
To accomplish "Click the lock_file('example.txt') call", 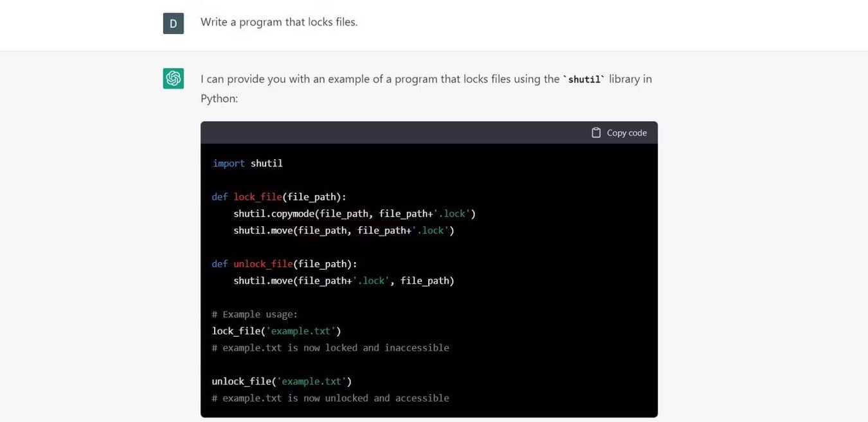I will pyautogui.click(x=276, y=331).
